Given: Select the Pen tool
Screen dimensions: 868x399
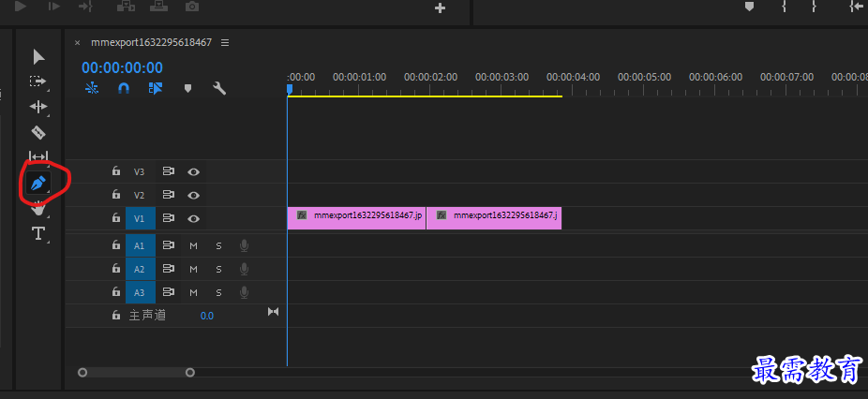Looking at the screenshot, I should pyautogui.click(x=37, y=184).
